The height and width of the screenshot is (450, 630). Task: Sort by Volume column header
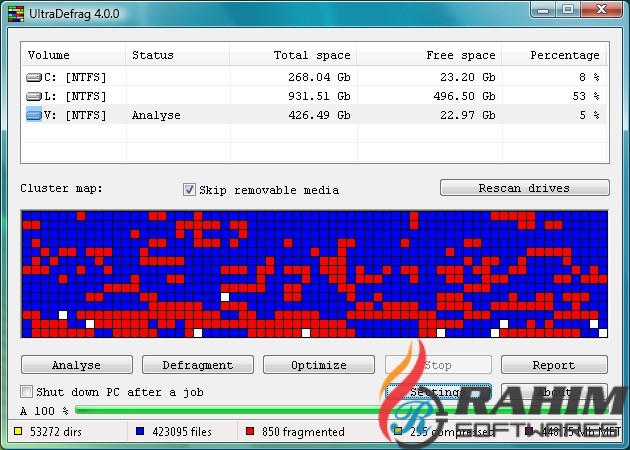pos(73,55)
